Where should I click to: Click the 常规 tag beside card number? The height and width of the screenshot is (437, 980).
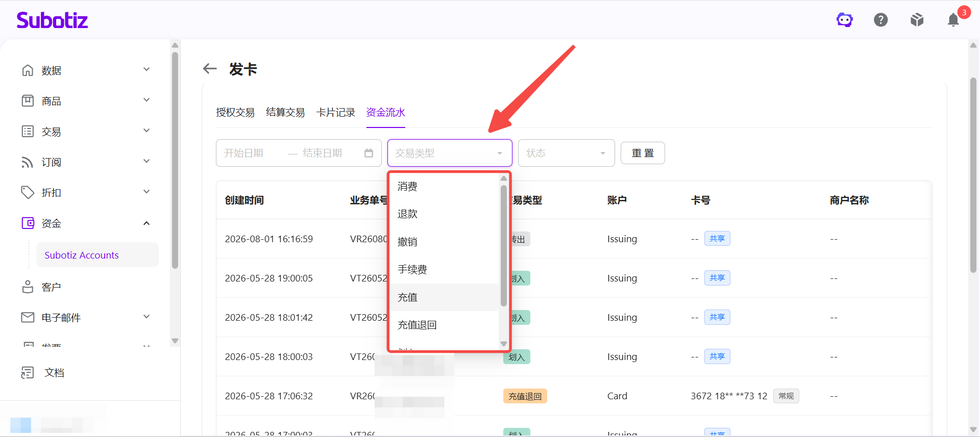coord(786,396)
